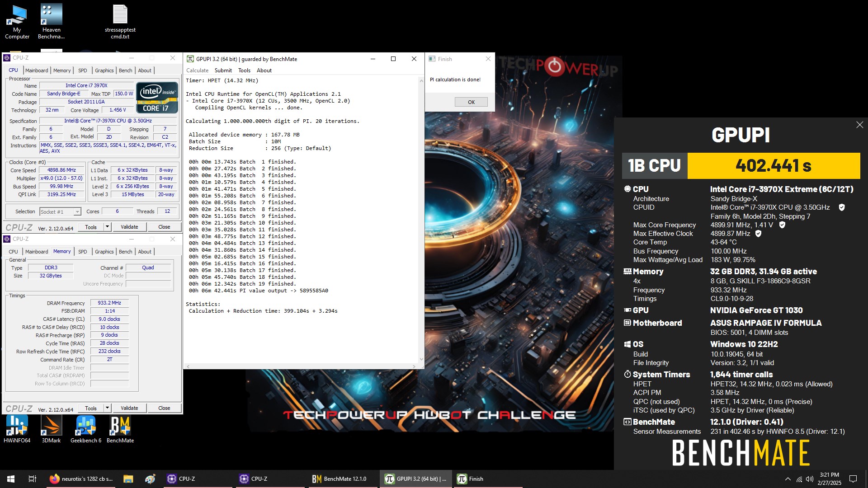This screenshot has width=868, height=488.
Task: Open the paint palette app on taskbar
Action: (150, 479)
